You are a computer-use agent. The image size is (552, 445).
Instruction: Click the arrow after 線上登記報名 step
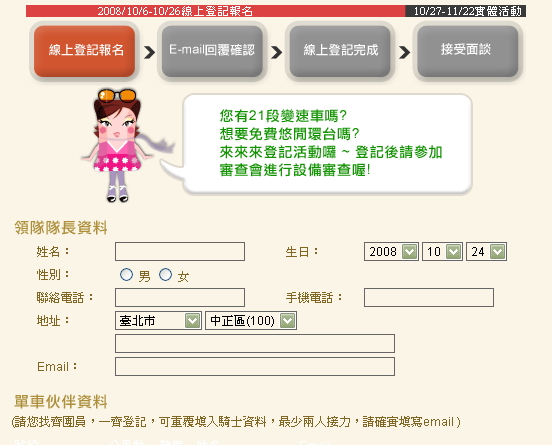(x=150, y=52)
